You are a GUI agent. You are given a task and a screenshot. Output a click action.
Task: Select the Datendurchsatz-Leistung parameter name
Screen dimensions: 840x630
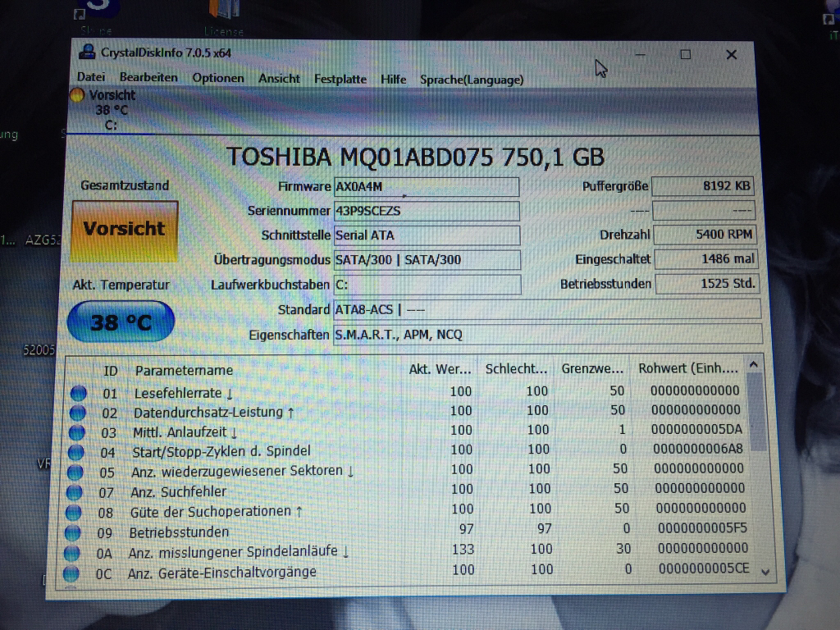tap(214, 413)
